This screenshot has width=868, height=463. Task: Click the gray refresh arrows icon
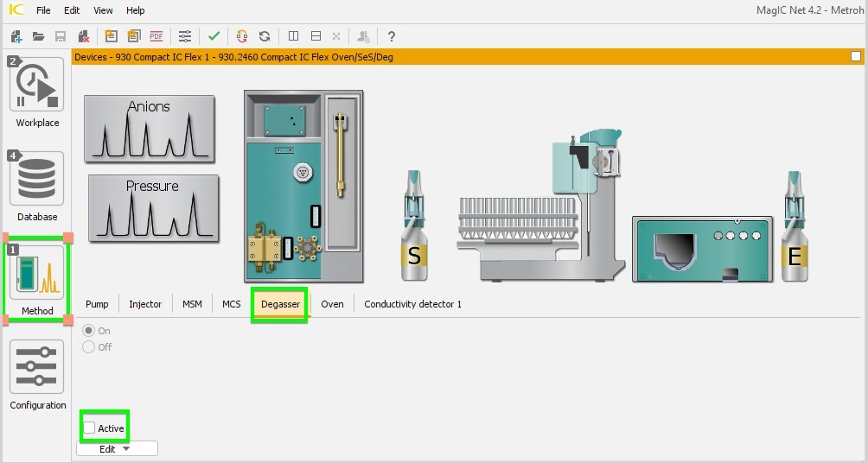(x=265, y=36)
